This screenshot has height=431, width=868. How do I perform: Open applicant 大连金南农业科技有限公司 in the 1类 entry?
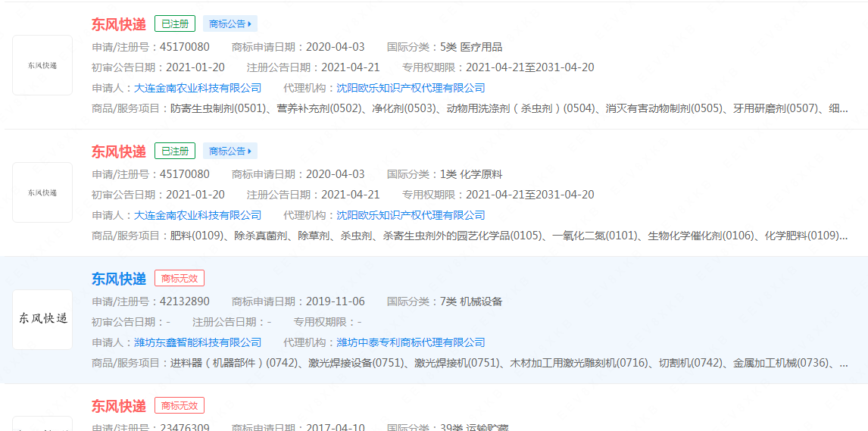[198, 215]
